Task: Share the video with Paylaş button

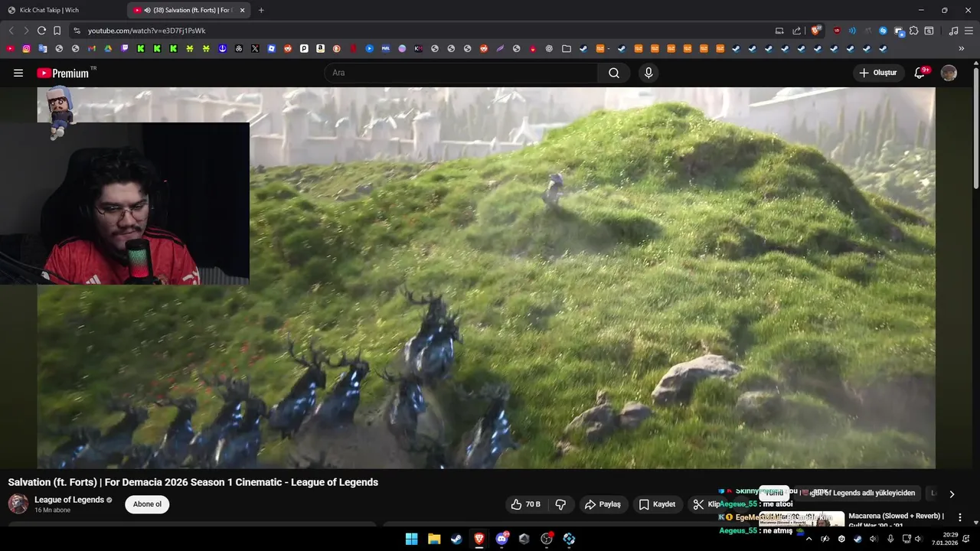Action: click(x=603, y=504)
